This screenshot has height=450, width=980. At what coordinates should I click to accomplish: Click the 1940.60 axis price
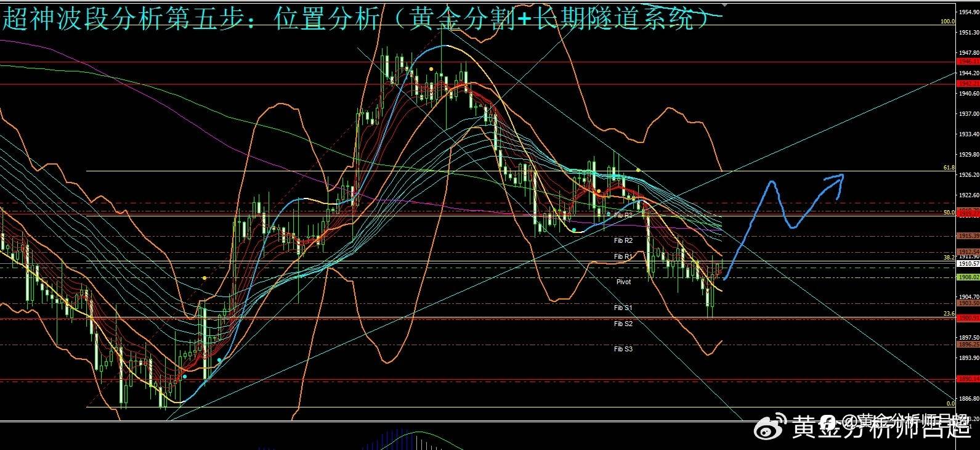click(x=969, y=94)
